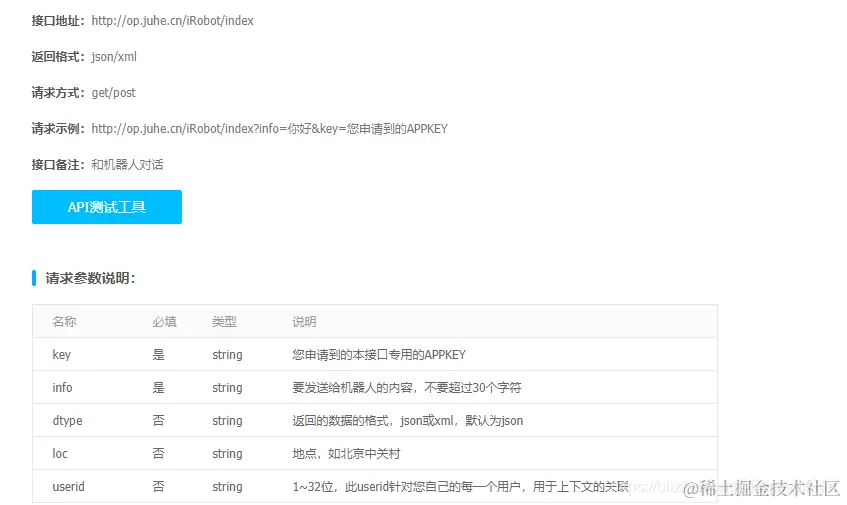Click the 必填 column header
The image size is (847, 505).
click(164, 321)
